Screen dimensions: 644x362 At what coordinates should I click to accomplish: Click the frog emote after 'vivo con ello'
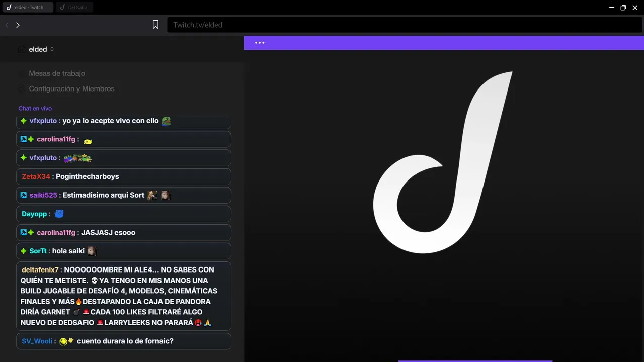pos(167,121)
